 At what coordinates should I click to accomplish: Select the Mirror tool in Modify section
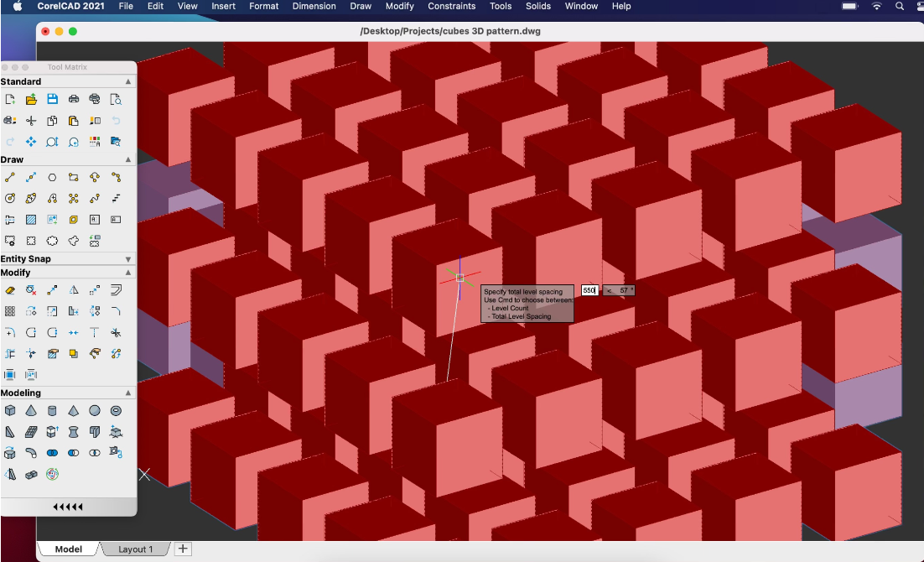[74, 290]
